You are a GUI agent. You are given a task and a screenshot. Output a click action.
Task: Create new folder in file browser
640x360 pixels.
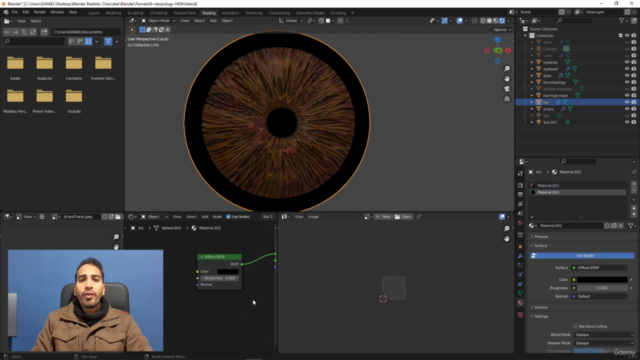tap(44, 32)
